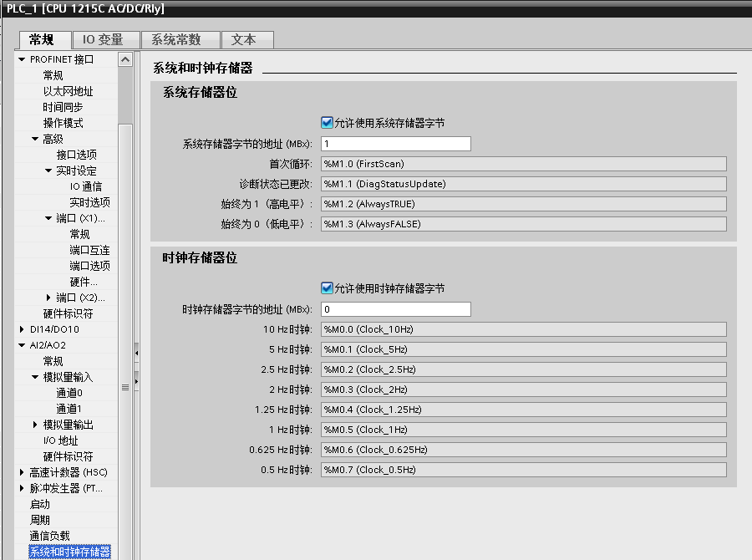Open the 文本 tab
Image resolution: width=752 pixels, height=560 pixels.
coord(247,39)
